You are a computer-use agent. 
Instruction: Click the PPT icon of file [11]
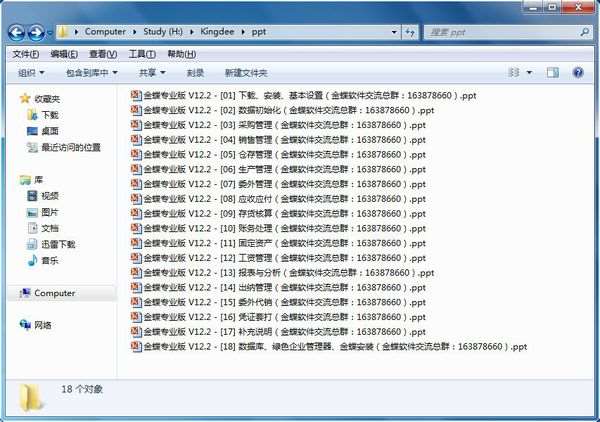136,243
